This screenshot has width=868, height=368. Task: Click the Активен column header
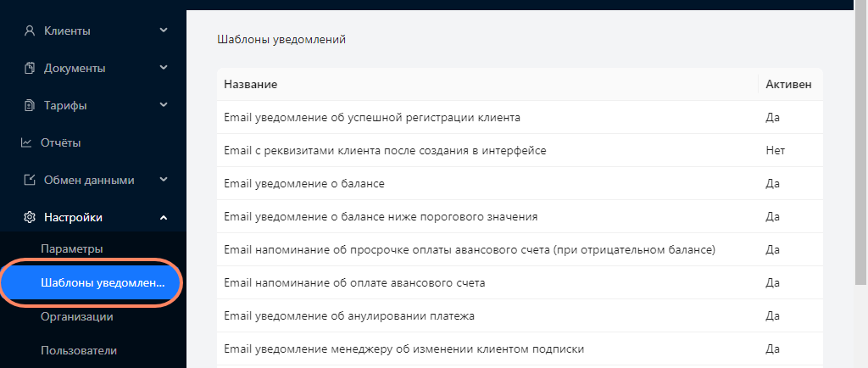788,85
